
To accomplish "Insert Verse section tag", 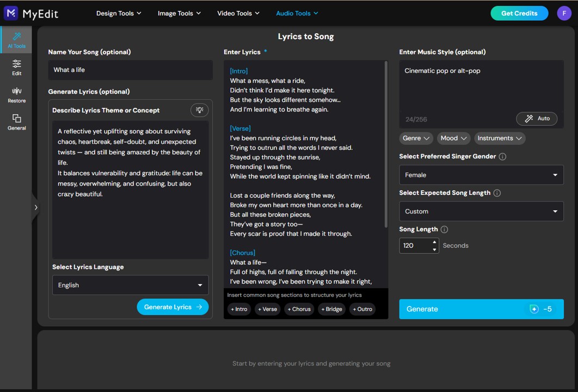I will tap(267, 309).
